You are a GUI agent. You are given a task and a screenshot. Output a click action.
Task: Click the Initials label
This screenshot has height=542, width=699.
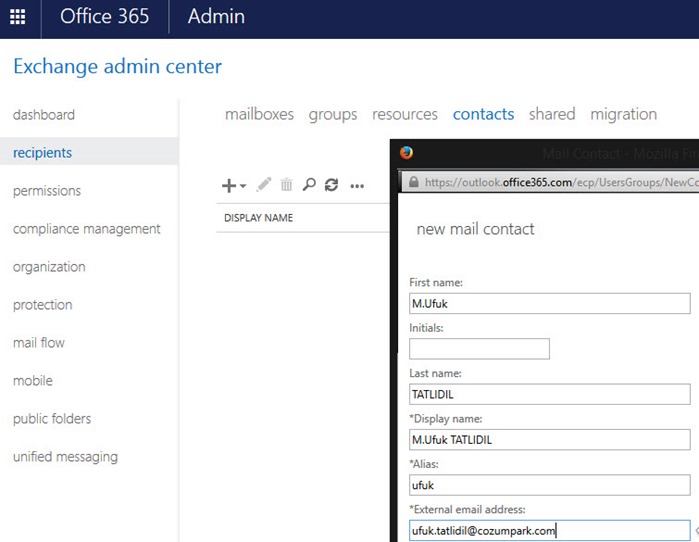pos(426,328)
